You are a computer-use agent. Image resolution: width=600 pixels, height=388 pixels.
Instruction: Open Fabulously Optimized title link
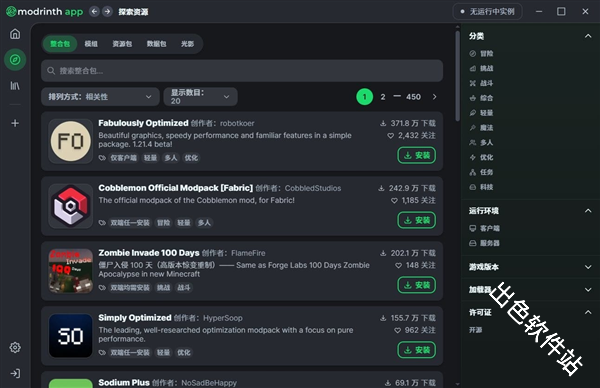click(x=143, y=123)
